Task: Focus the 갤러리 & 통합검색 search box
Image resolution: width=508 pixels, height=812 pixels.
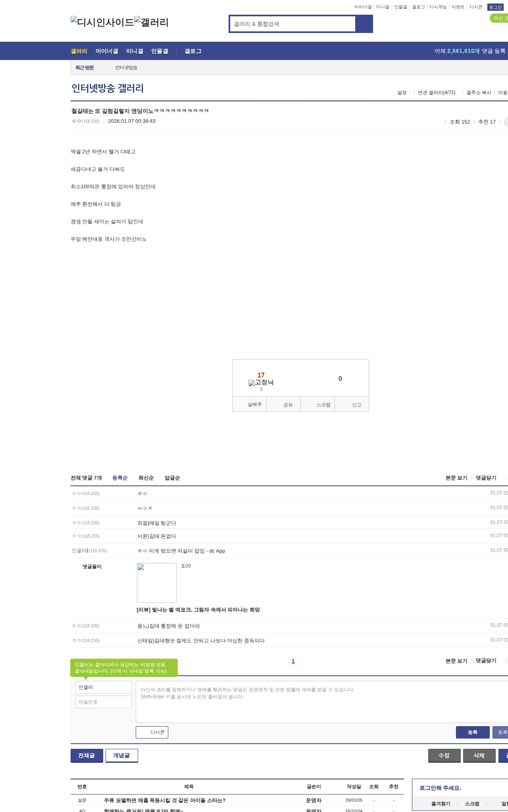Action: click(292, 24)
